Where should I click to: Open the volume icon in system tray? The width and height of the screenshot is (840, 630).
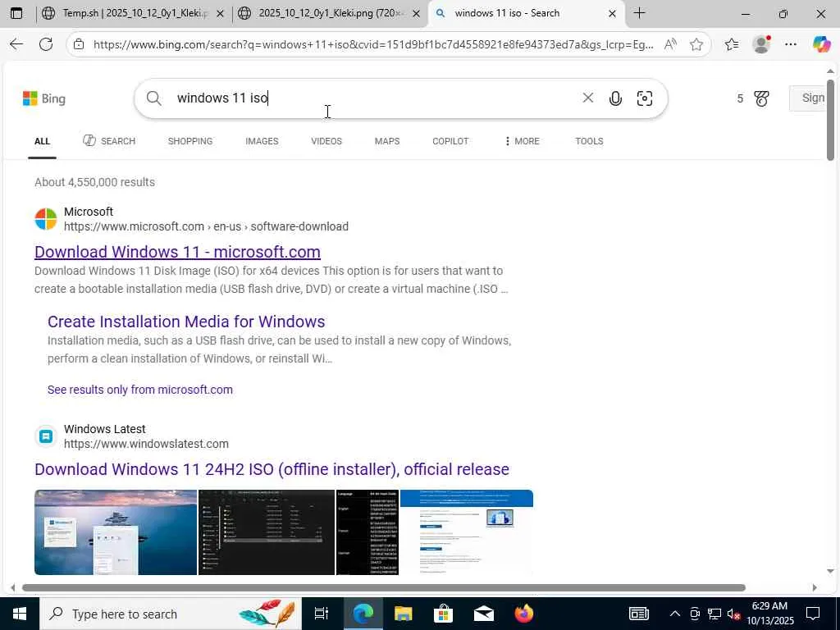733,614
